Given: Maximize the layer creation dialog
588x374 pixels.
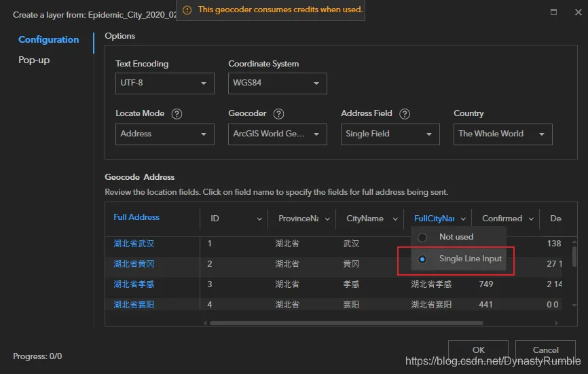Looking at the screenshot, I should point(553,12).
